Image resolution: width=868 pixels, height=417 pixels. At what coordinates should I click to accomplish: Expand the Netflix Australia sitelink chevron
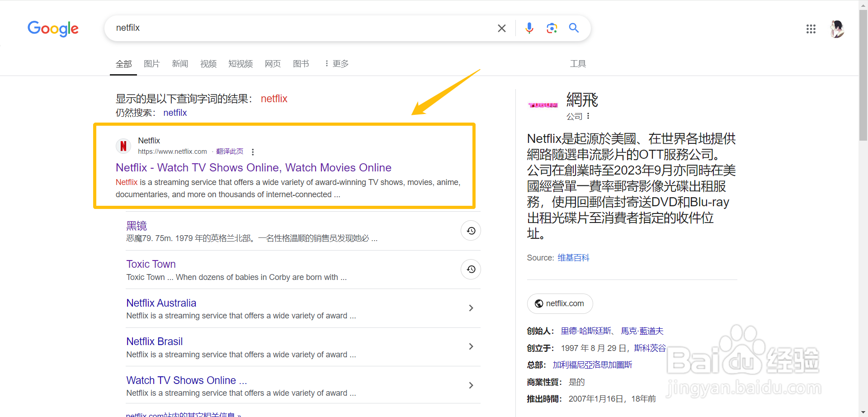click(x=471, y=308)
